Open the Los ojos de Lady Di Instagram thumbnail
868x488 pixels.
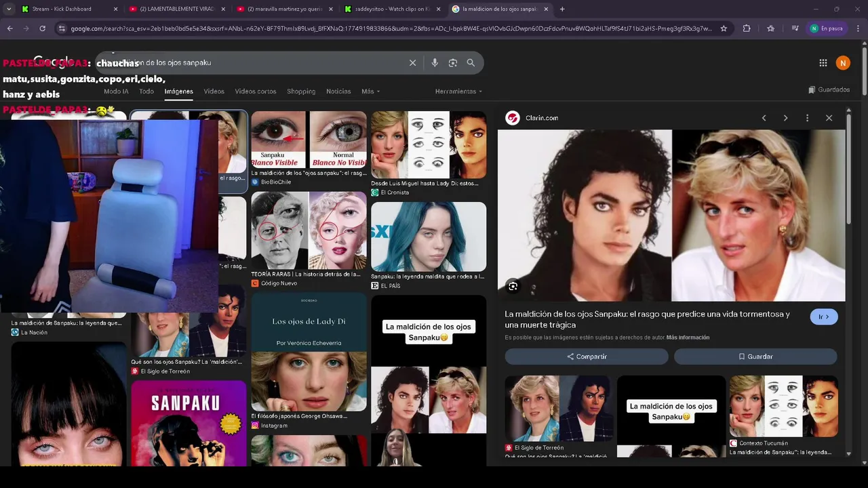(x=309, y=352)
